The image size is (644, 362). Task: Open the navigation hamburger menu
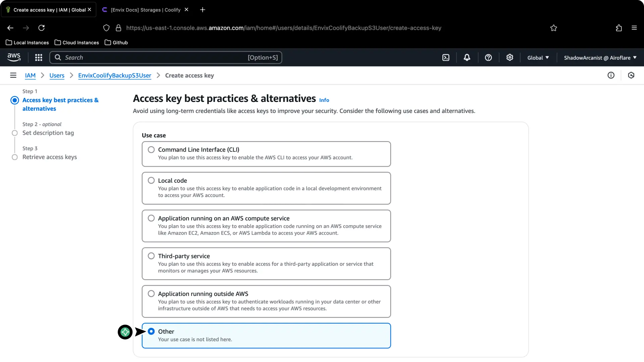tap(13, 75)
